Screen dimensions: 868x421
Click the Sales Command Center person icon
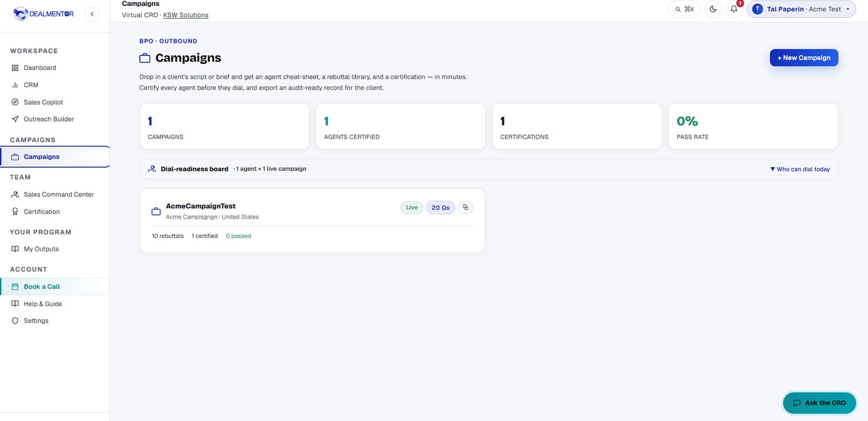tap(15, 194)
